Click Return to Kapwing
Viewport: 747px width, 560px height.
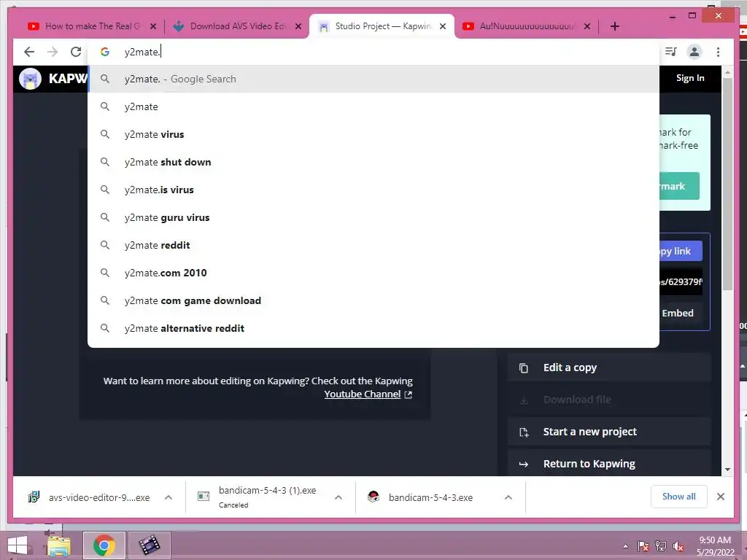click(x=609, y=463)
